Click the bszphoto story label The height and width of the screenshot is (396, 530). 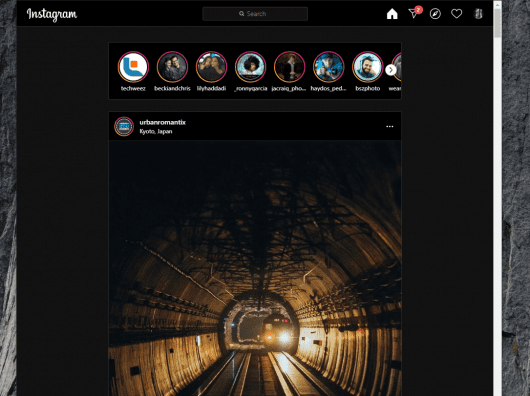point(367,89)
